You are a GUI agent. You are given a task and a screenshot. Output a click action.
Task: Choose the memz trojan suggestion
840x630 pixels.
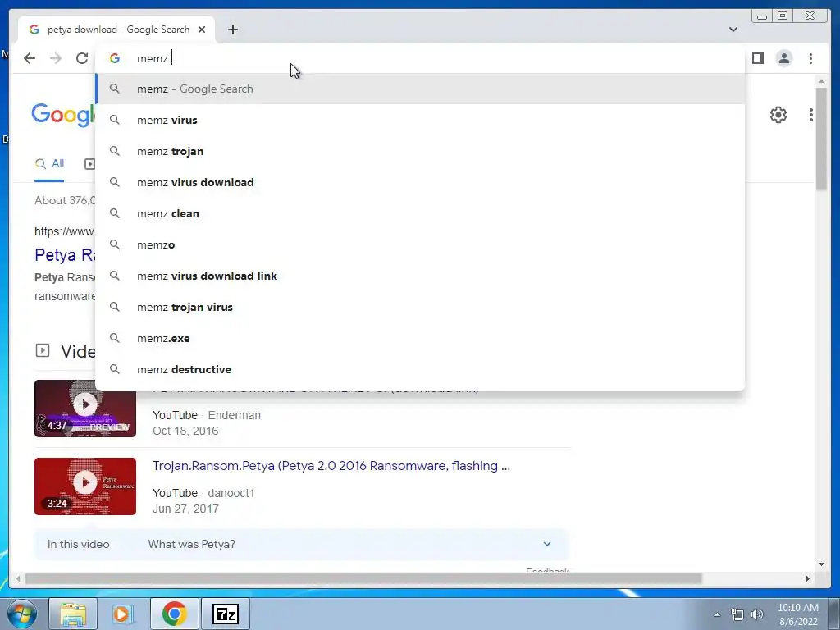pos(421,151)
